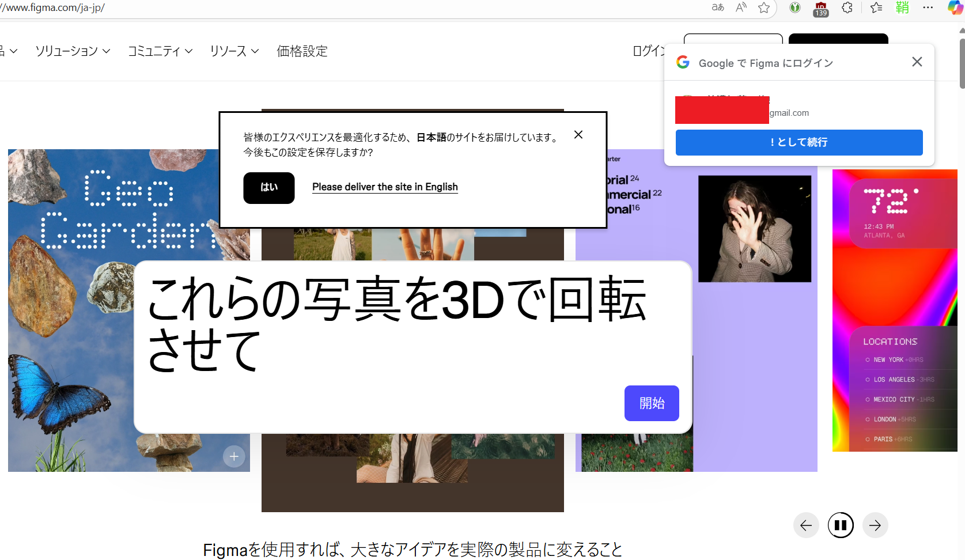Open browser Collections with the starred-list icon
The image size is (965, 560).
tap(875, 8)
